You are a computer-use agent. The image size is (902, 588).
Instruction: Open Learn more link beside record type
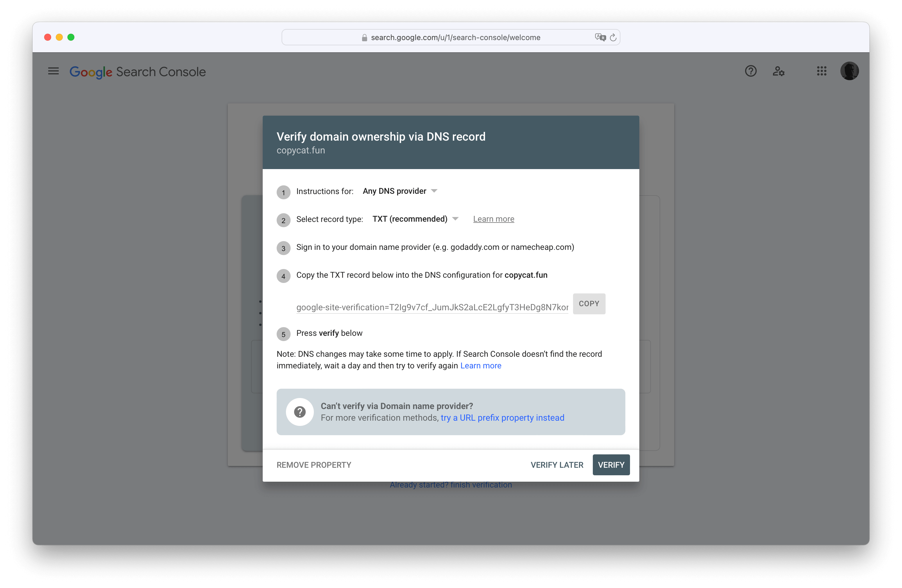[x=493, y=219]
